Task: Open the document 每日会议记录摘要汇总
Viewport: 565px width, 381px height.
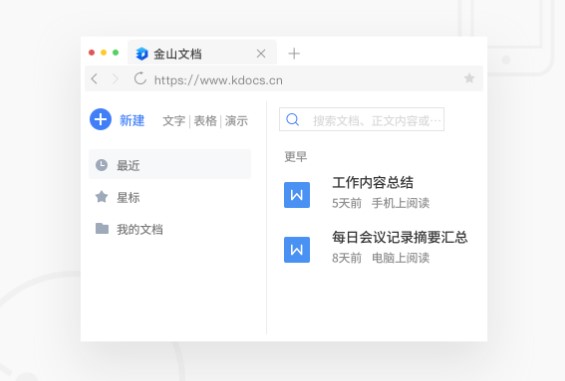Action: click(x=400, y=237)
